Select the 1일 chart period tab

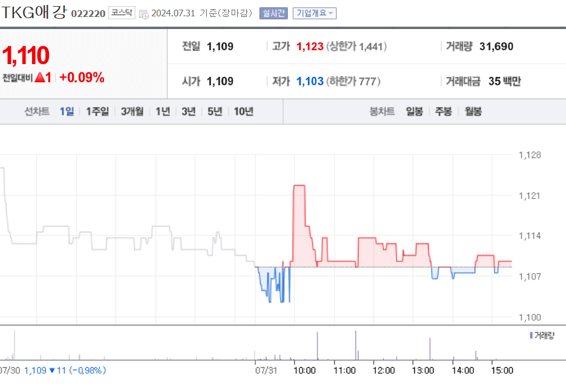coord(65,111)
